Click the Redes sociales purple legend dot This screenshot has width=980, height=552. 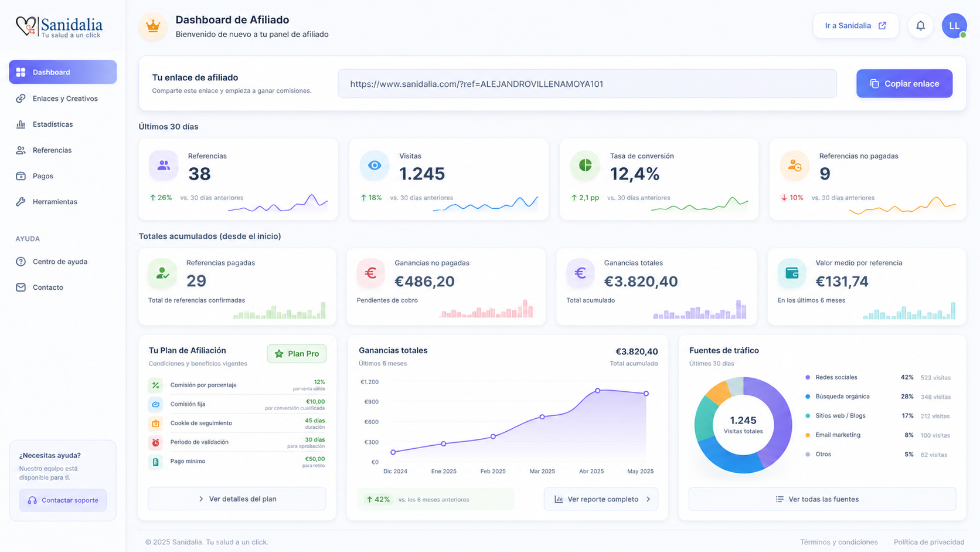[x=808, y=377]
